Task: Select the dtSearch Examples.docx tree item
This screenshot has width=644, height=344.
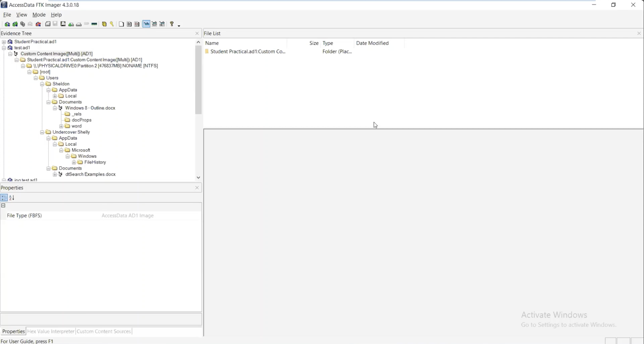Action: point(90,174)
